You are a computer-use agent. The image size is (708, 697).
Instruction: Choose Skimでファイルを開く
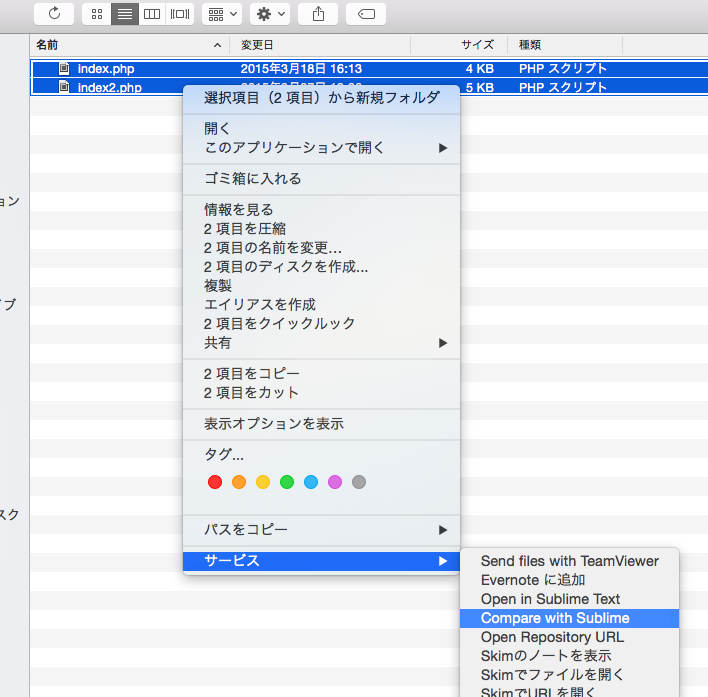pos(569,675)
